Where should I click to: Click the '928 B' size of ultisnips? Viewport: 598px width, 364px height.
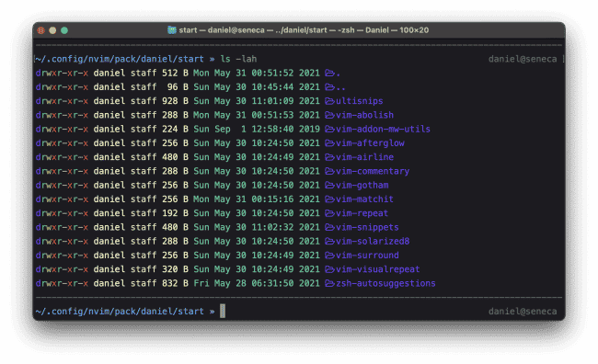pyautogui.click(x=175, y=101)
